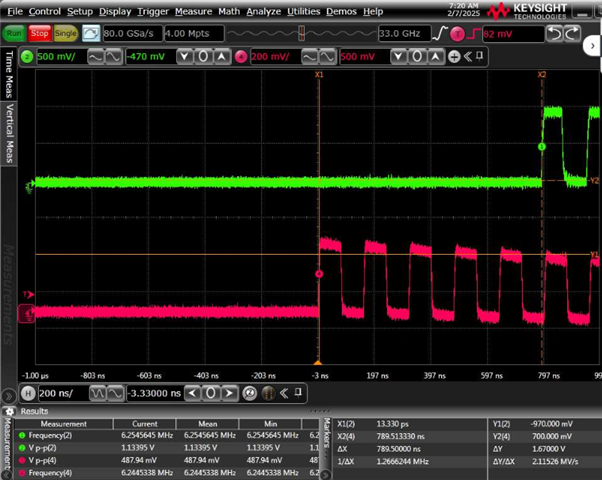Open the Analyze menu
Screen dimensions: 602x480
263,12
